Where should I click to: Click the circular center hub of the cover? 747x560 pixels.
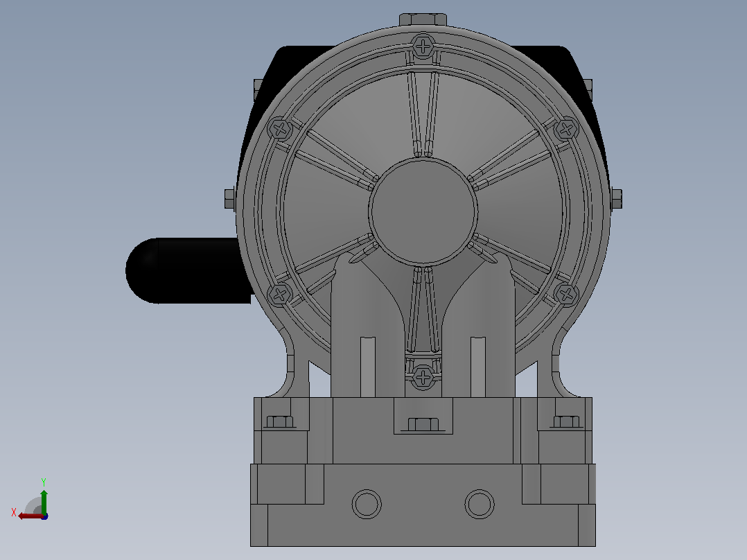tap(423, 211)
